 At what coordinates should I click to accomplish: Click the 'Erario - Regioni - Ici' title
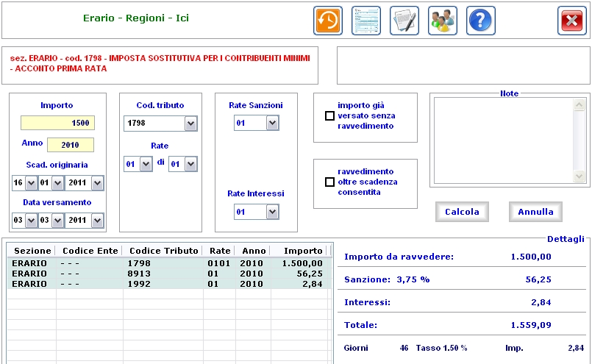(x=136, y=18)
